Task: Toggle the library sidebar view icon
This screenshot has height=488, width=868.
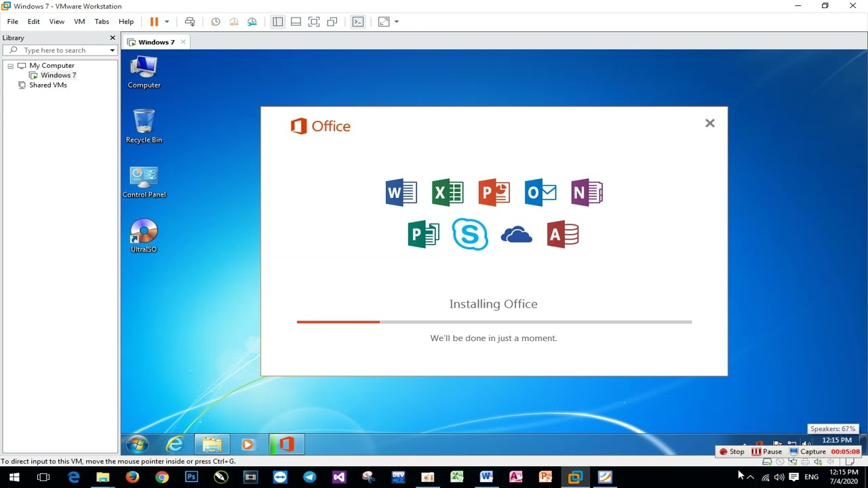Action: (278, 22)
